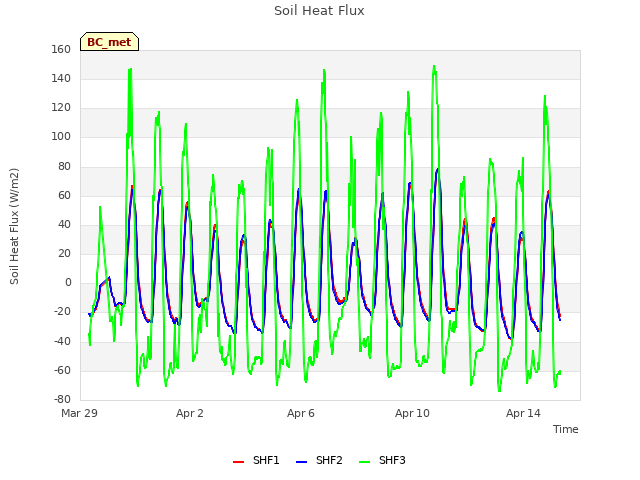Click the 140 y-axis tick label
The height and width of the screenshot is (480, 640).
(x=61, y=78)
